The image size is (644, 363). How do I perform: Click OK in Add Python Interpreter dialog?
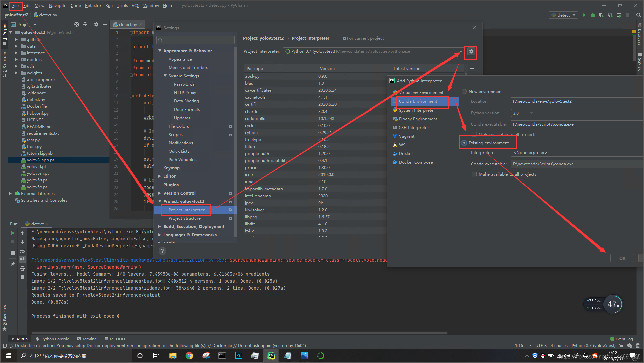622,258
